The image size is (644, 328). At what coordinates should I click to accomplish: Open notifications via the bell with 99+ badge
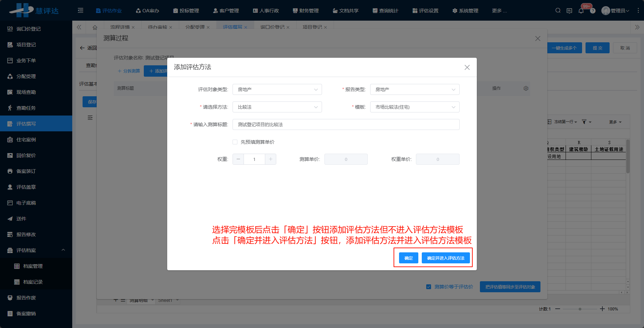pyautogui.click(x=581, y=11)
